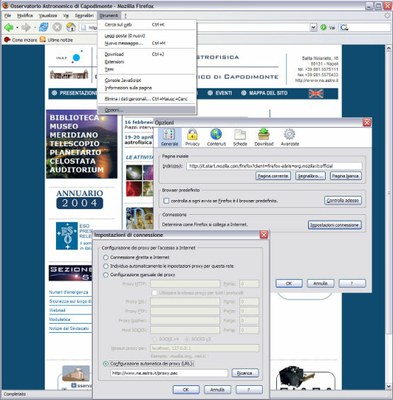
Task: Choose Informazioni sulla pagina menu entry
Action: tap(147, 88)
